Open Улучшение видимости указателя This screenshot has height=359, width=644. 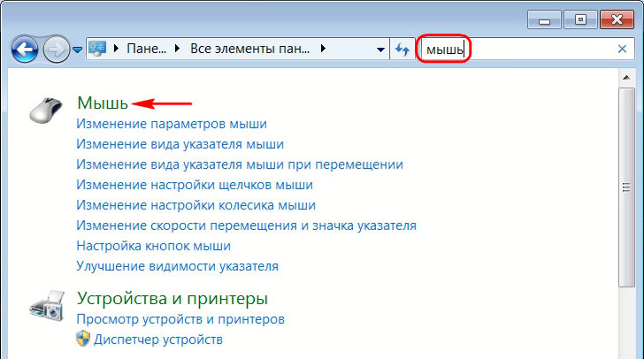point(178,266)
